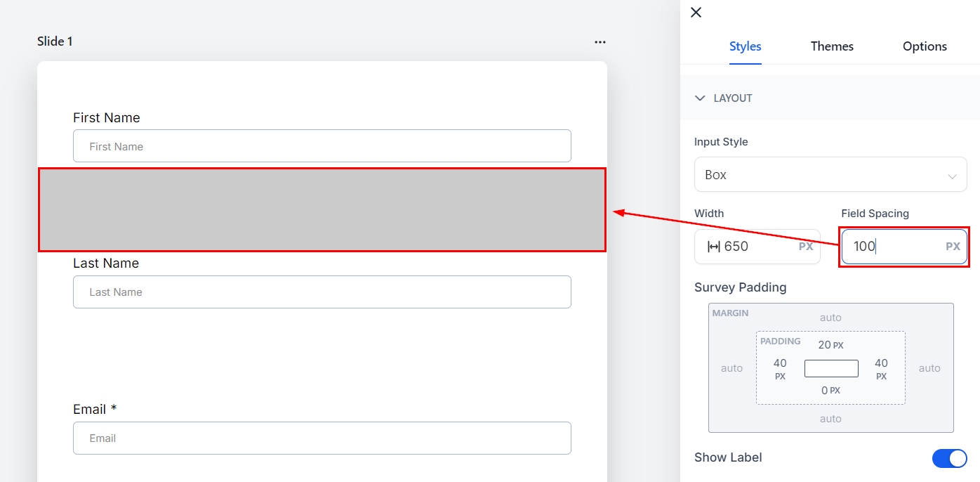This screenshot has height=482, width=980.
Task: Collapse the Layout section chevron
Action: [700, 98]
